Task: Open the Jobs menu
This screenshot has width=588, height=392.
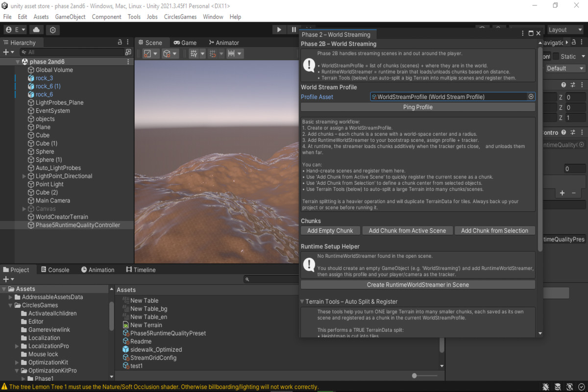Action: pos(152,17)
